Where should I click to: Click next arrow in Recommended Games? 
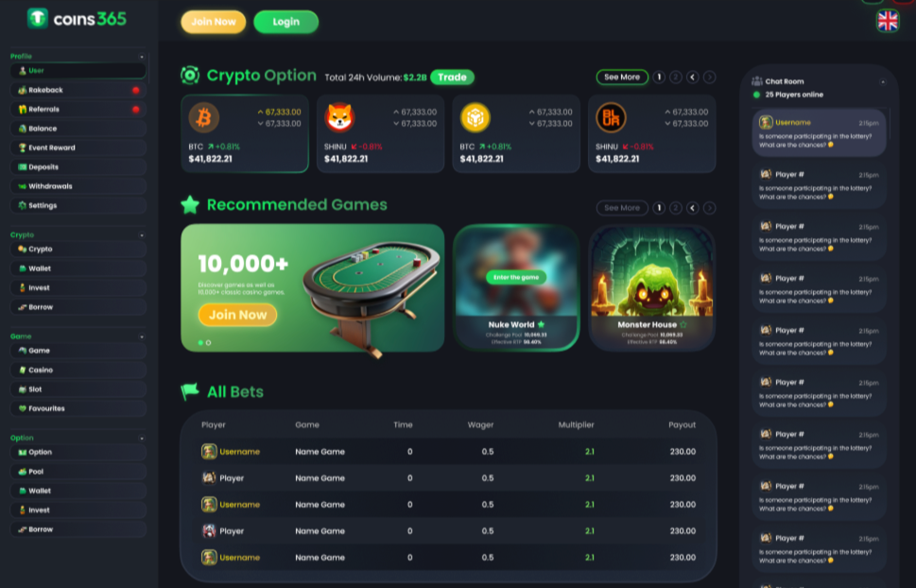click(x=709, y=207)
